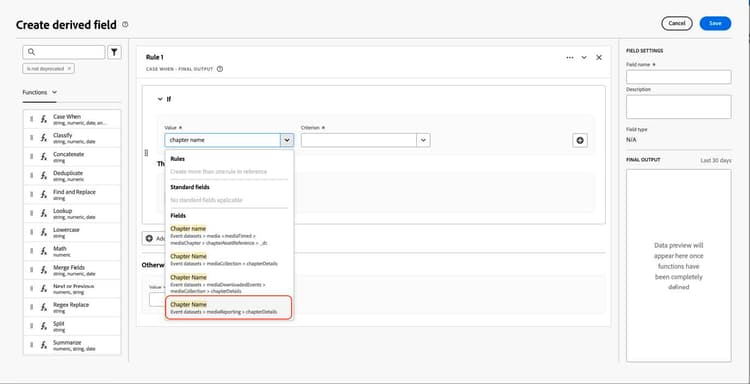Open the Rule 1 more options ellipsis
This screenshot has height=384, width=750.
coord(570,57)
